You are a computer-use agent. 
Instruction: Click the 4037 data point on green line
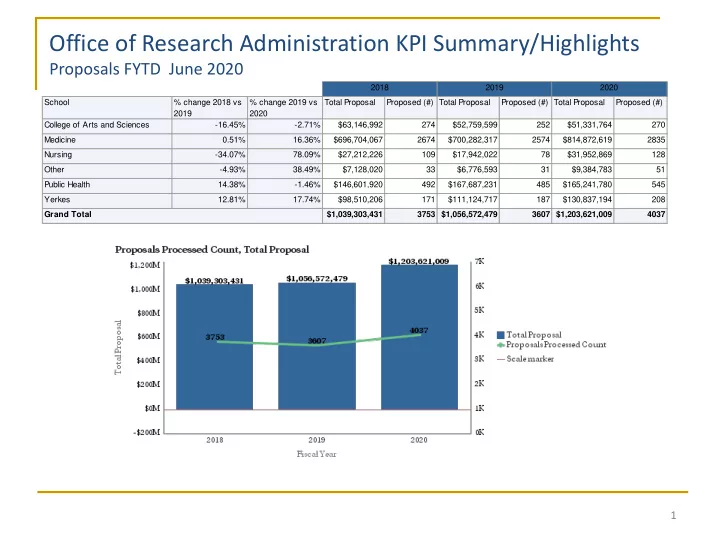pos(419,335)
